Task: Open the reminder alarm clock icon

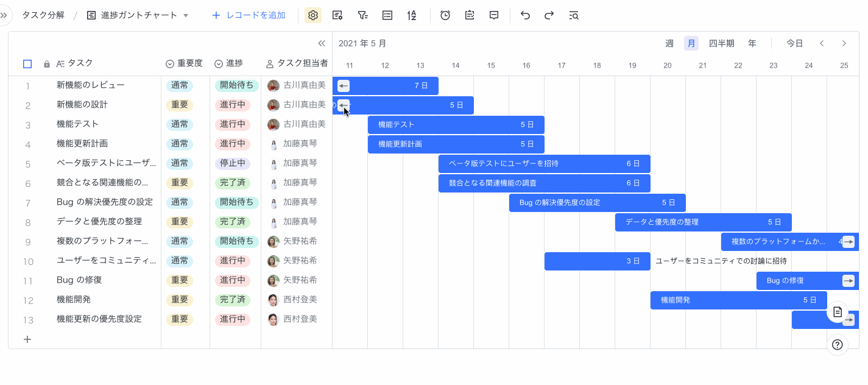Action: pos(445,15)
